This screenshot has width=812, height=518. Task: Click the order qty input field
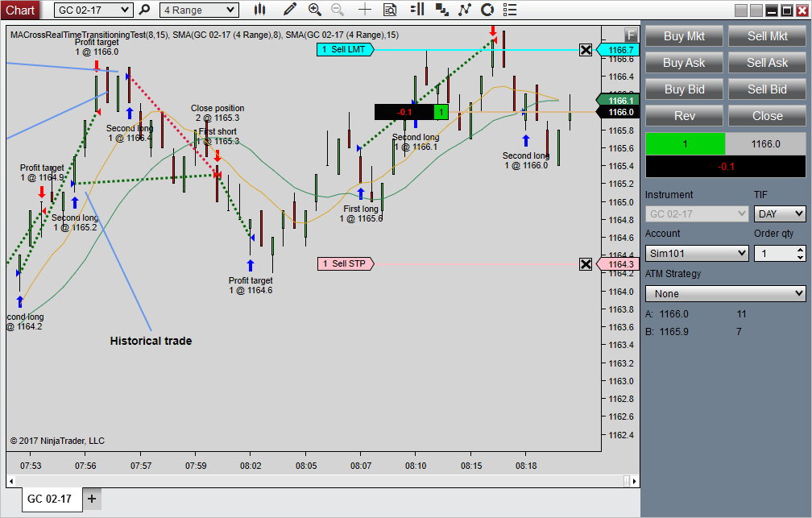click(x=775, y=253)
